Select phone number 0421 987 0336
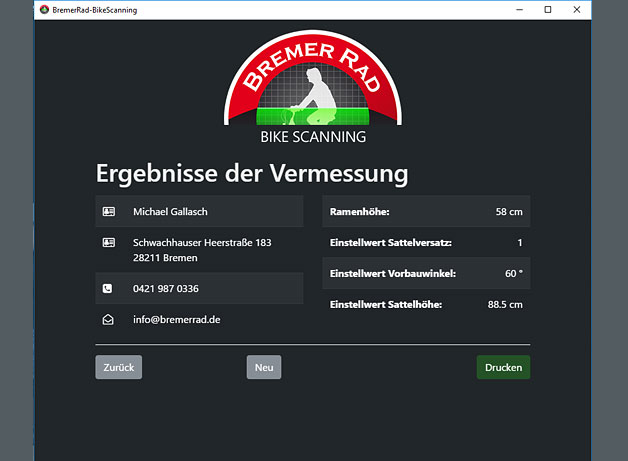This screenshot has width=628, height=461. [166, 288]
